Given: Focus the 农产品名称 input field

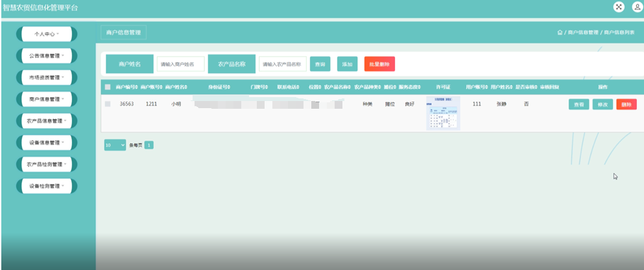Looking at the screenshot, I should click(x=283, y=64).
